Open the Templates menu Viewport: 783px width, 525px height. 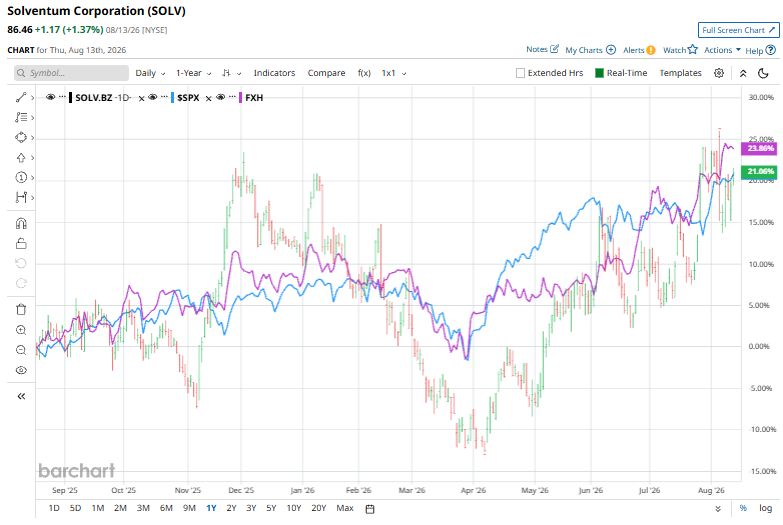coord(680,73)
